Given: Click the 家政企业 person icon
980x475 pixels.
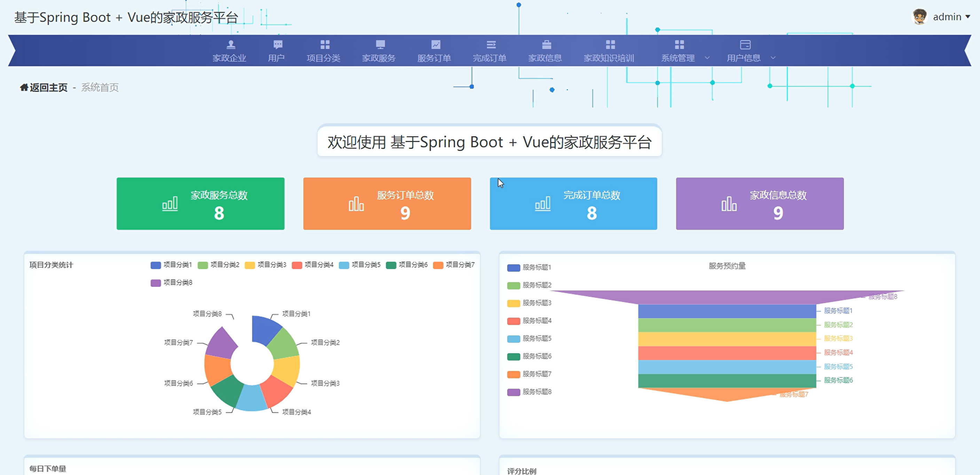Looking at the screenshot, I should point(230,45).
